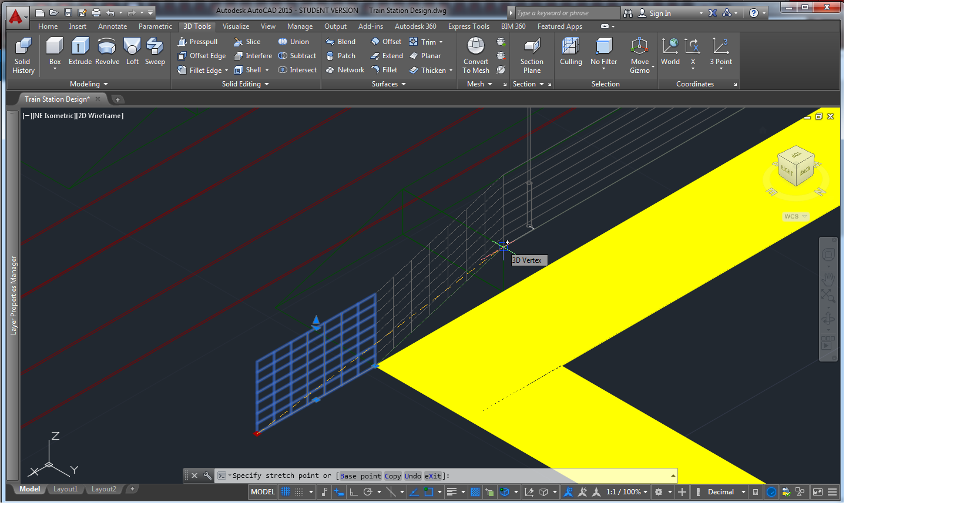The width and height of the screenshot is (980, 529).
Task: Toggle Culling selection option
Action: 570,52
